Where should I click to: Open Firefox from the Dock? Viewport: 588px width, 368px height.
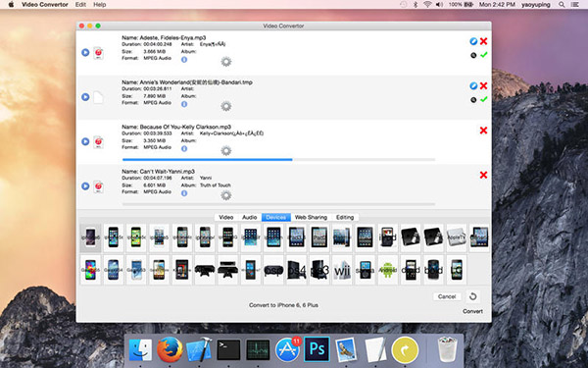170,349
